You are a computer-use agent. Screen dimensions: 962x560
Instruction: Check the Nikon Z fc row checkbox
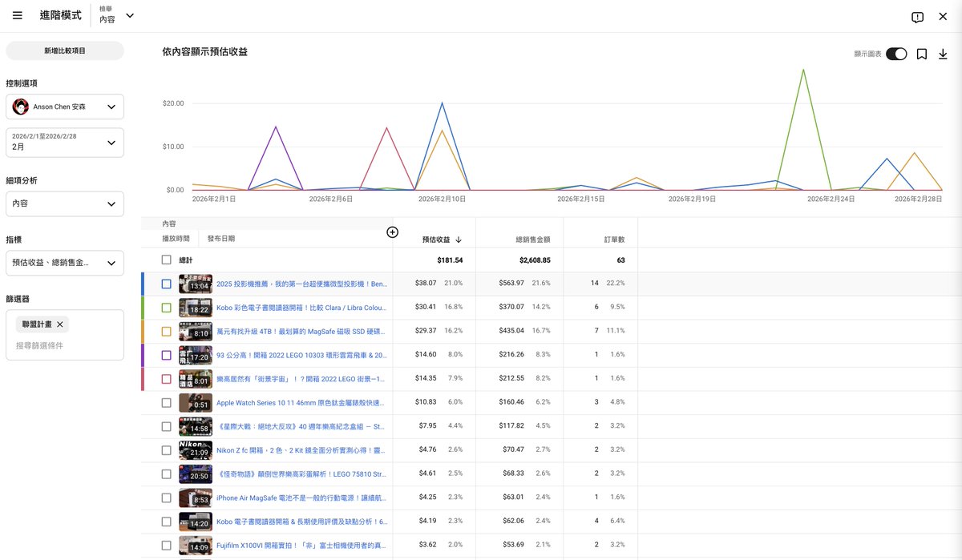(166, 450)
